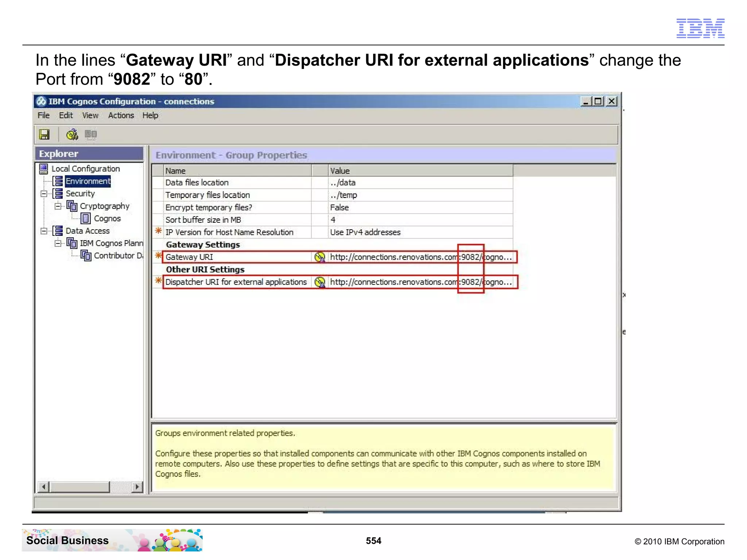Open the Actions menu

coord(121,116)
